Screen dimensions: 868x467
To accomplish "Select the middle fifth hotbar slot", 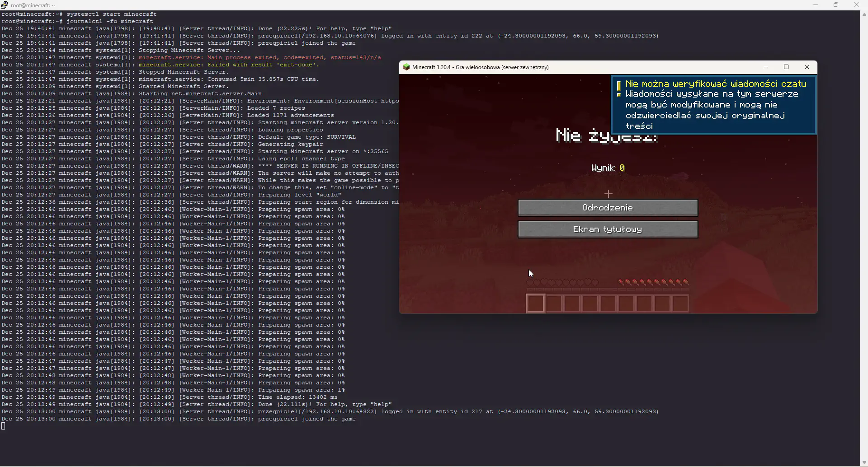I will 608,304.
